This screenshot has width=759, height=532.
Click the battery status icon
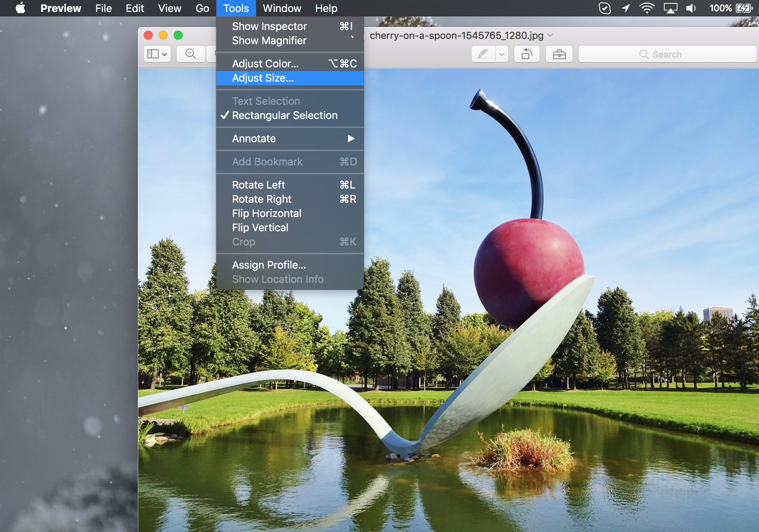point(744,8)
